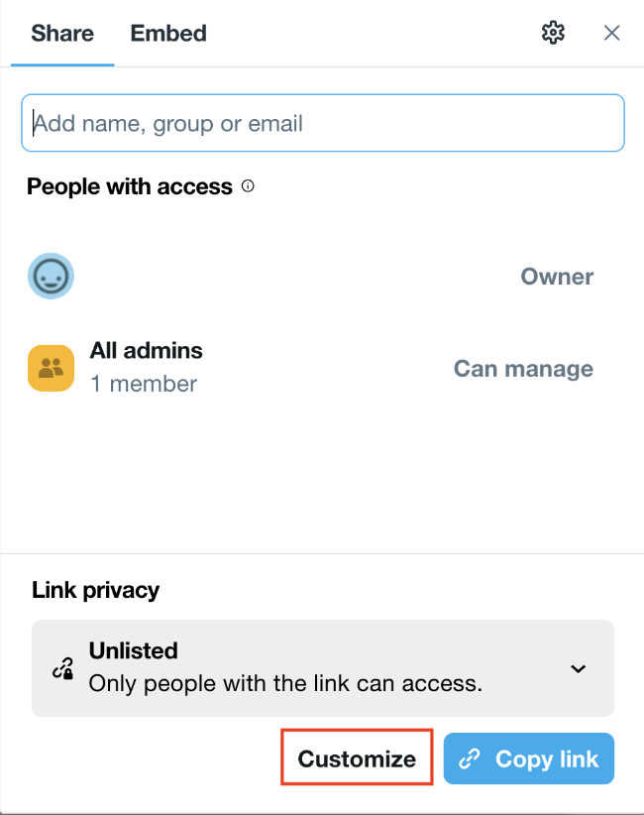Viewport: 644px width, 815px height.
Task: Click the Link privacy heading
Action: point(96,590)
